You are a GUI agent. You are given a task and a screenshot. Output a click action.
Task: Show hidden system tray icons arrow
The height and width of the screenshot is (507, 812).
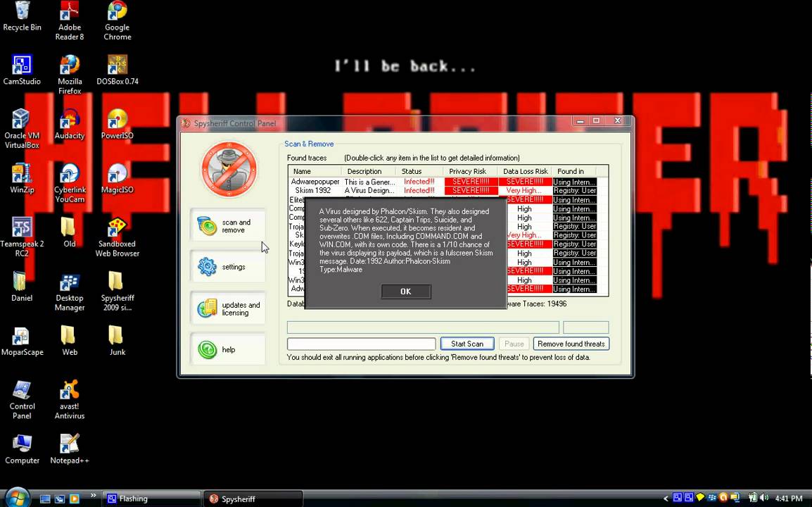coord(666,498)
